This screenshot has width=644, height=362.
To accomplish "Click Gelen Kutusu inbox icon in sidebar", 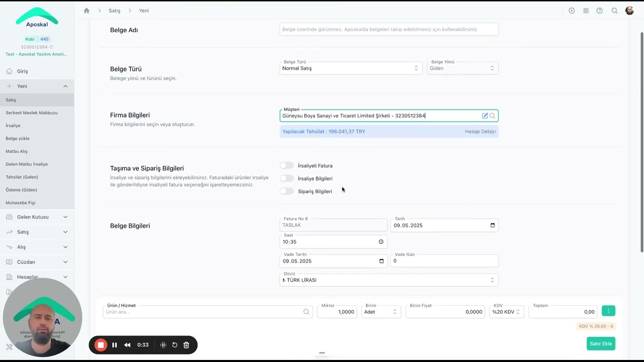I will pos(9,217).
